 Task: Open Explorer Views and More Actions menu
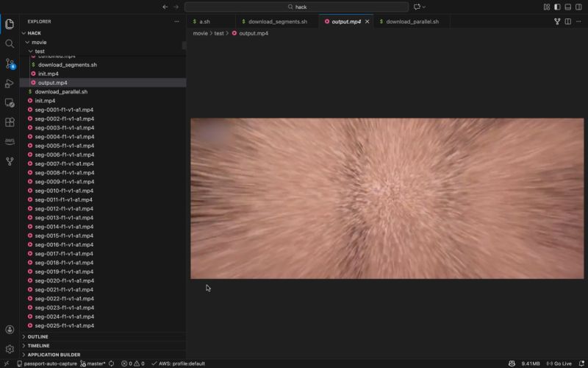[176, 21]
